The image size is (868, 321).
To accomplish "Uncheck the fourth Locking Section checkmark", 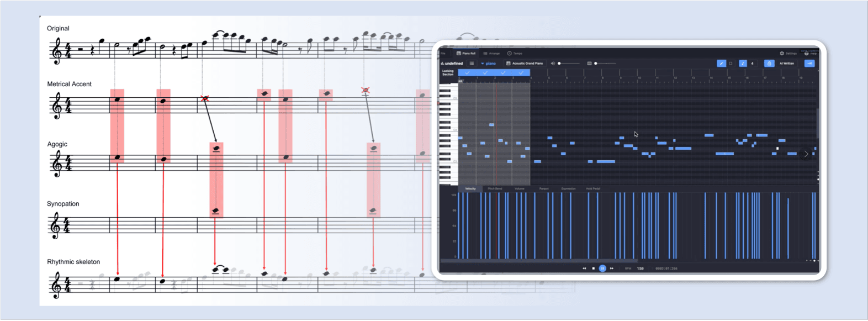I will (521, 72).
